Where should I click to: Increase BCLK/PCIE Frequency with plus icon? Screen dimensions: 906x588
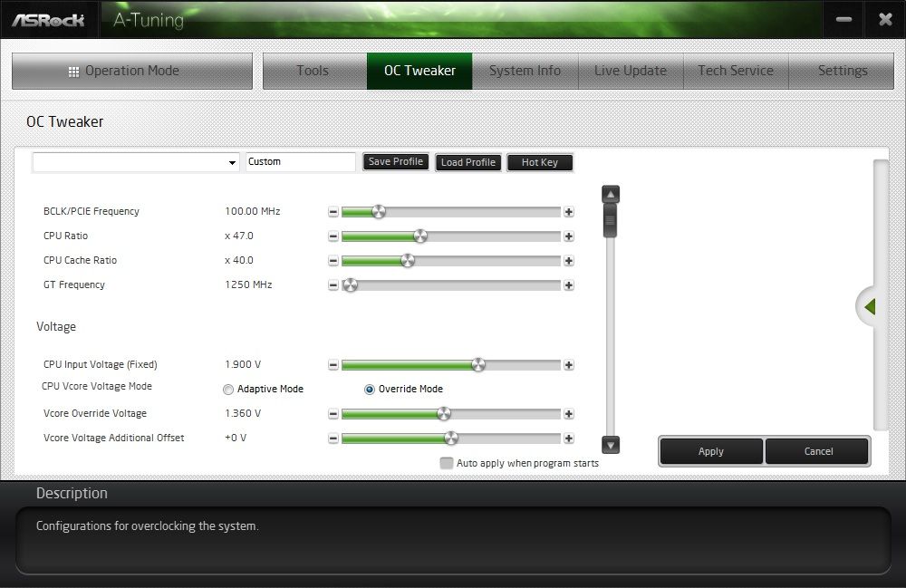[x=569, y=212]
